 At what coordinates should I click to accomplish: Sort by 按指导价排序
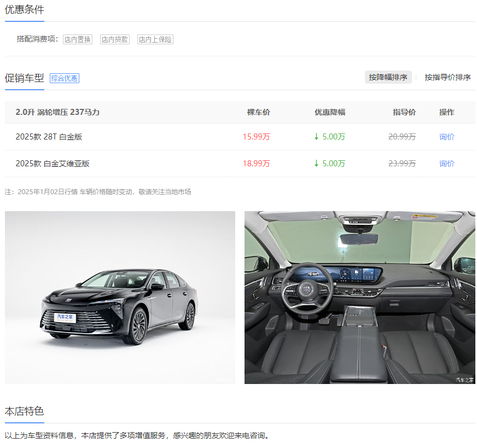point(447,77)
